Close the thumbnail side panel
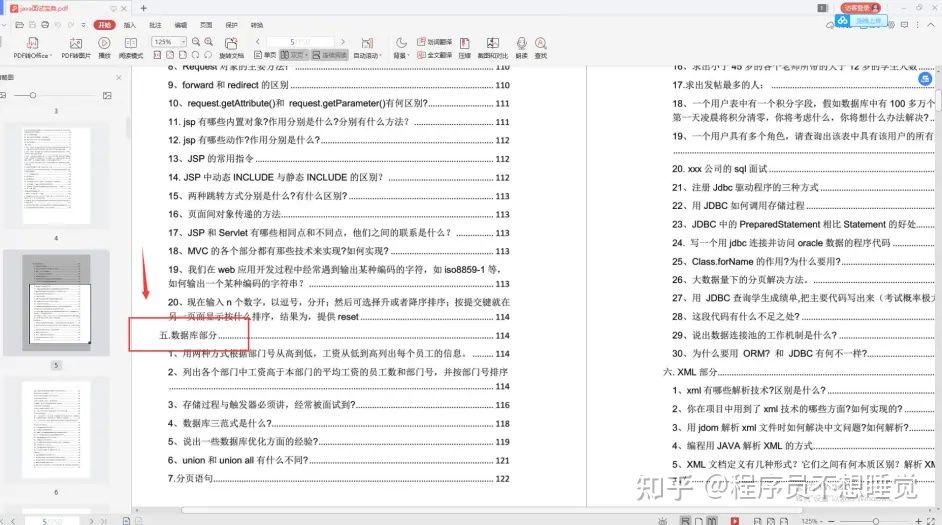The height and width of the screenshot is (525, 942). point(118,77)
